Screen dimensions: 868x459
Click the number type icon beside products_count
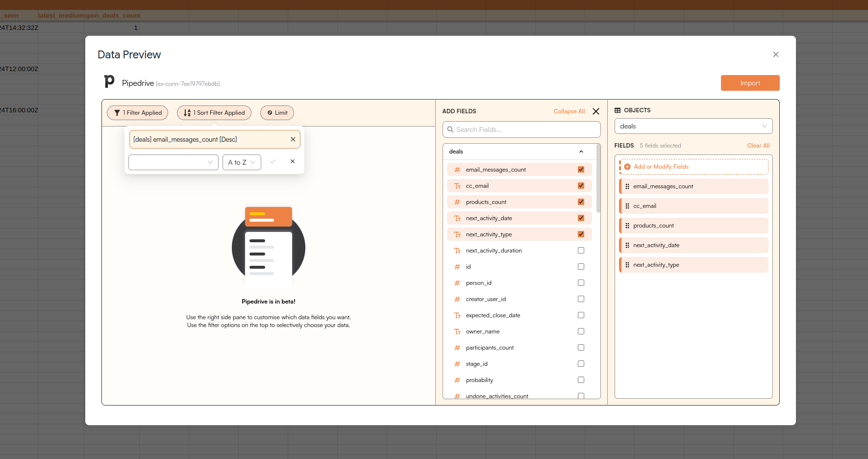457,202
